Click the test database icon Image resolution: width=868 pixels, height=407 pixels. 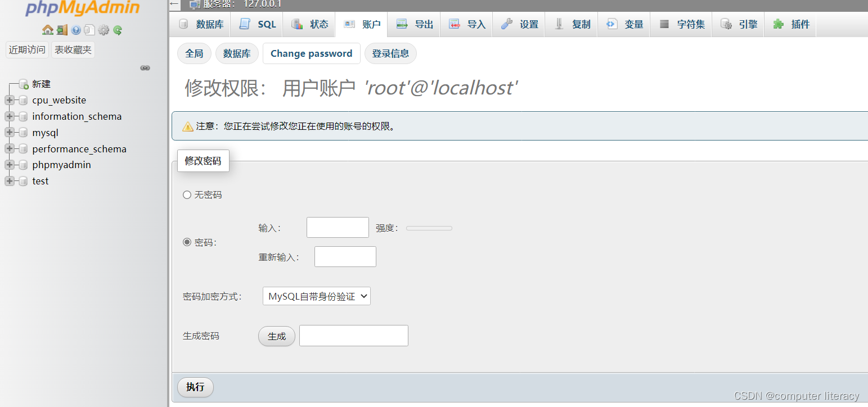coord(23,181)
